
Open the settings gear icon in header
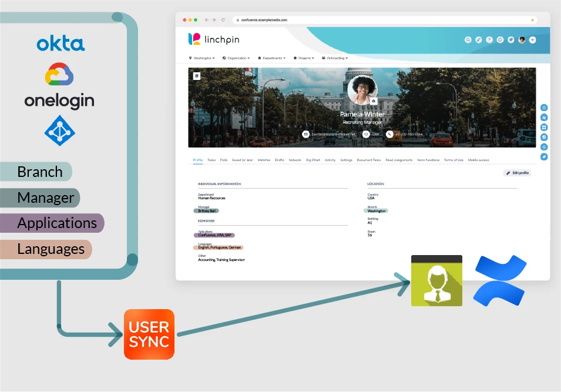(x=500, y=40)
